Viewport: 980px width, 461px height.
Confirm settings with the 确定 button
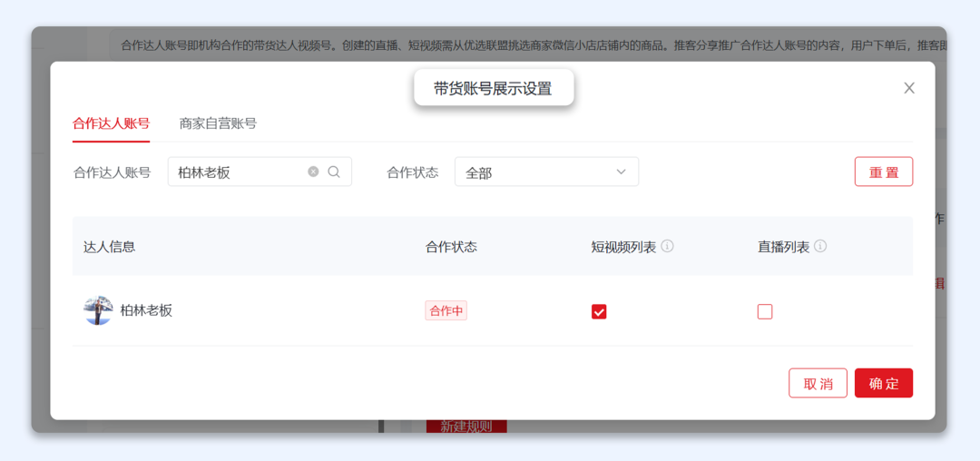coord(883,383)
